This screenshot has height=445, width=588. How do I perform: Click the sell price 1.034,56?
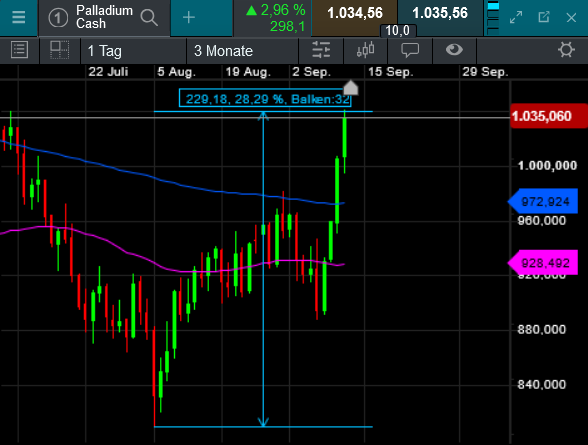click(354, 13)
